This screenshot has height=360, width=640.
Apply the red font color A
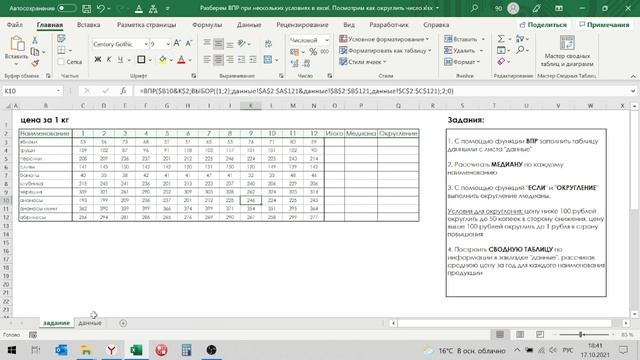pos(181,60)
